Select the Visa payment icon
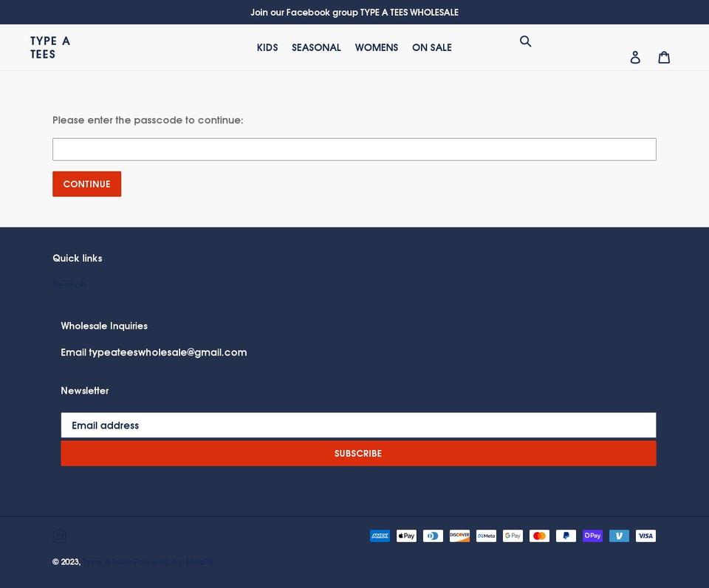This screenshot has height=588, width=709. point(645,536)
